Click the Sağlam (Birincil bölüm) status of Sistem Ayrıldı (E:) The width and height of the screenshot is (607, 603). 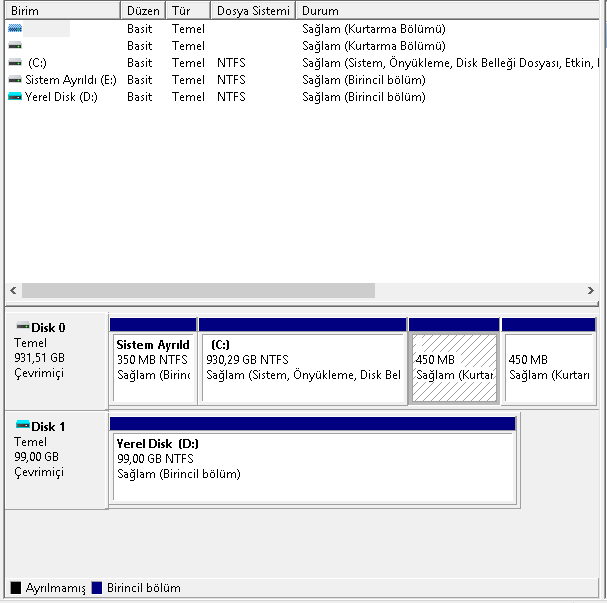pyautogui.click(x=364, y=80)
